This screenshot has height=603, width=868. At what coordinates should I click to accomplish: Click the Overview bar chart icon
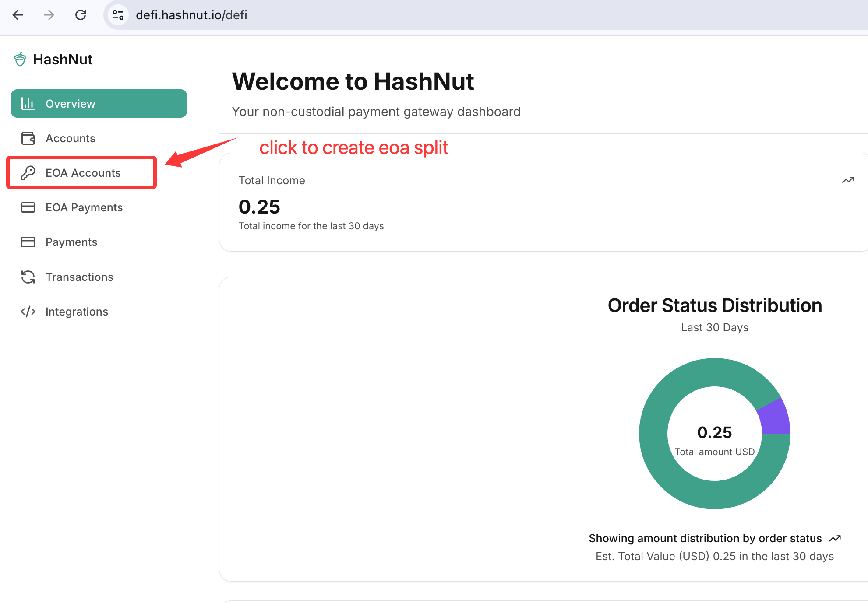click(x=28, y=104)
